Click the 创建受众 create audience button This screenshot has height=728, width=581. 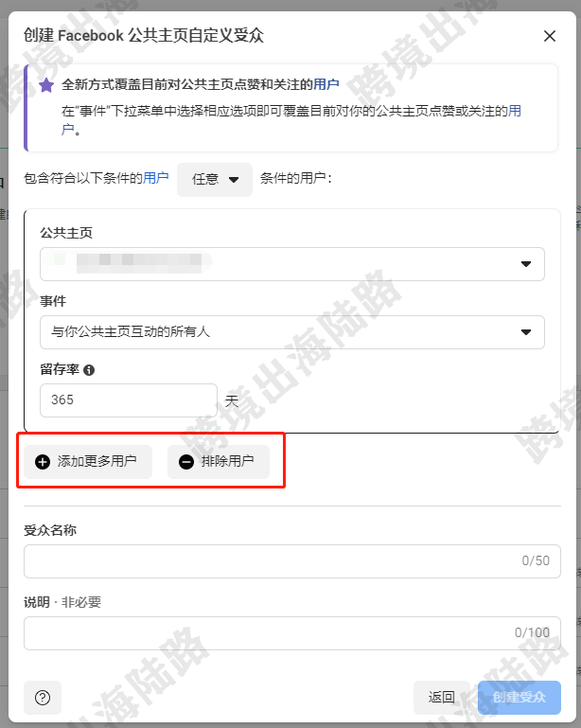519,698
